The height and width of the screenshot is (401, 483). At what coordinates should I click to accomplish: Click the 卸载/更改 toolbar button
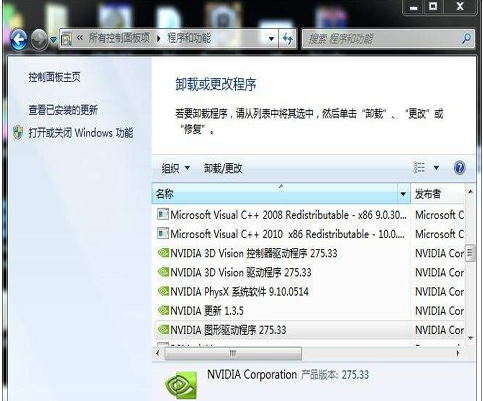tap(223, 168)
